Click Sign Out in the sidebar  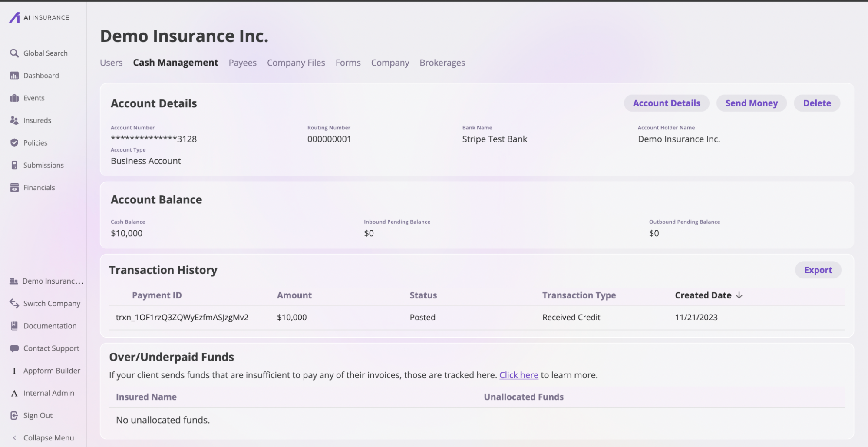click(x=38, y=415)
